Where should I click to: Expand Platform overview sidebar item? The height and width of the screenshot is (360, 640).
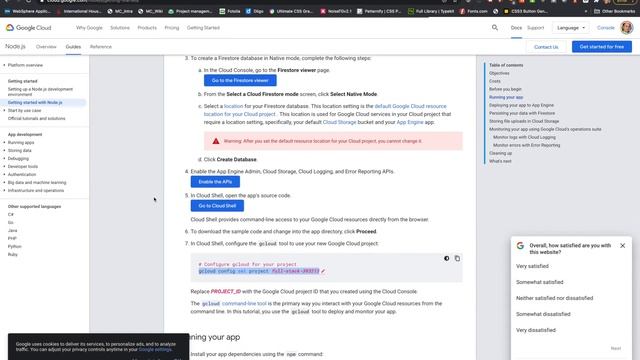pos(25,65)
